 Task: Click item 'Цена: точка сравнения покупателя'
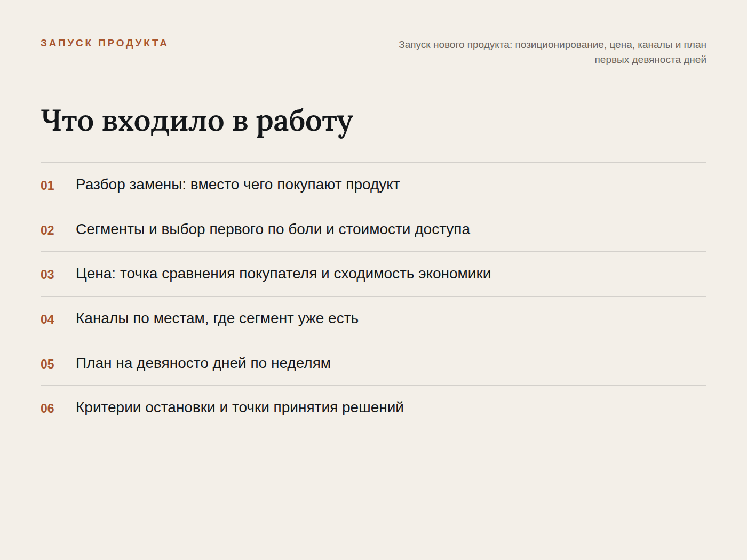coord(283,274)
